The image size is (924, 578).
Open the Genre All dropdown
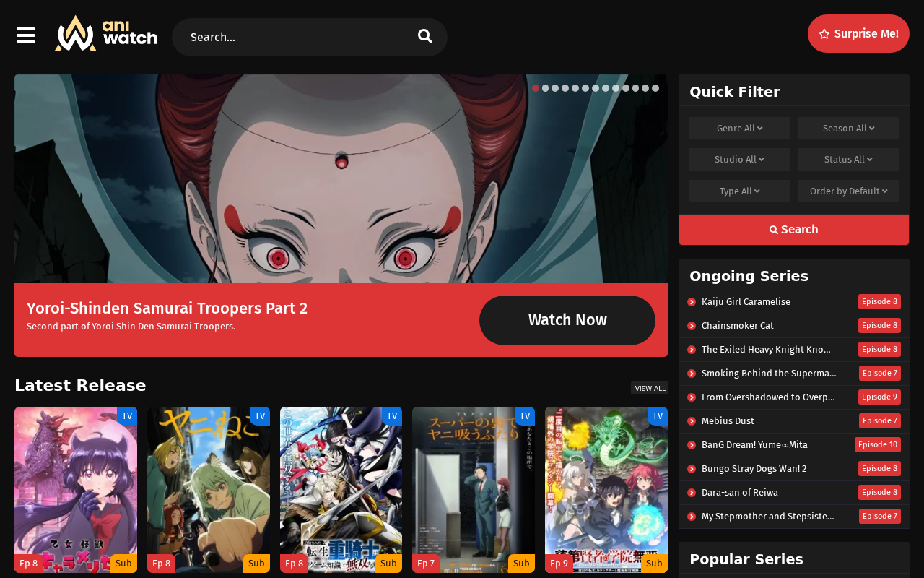click(739, 128)
